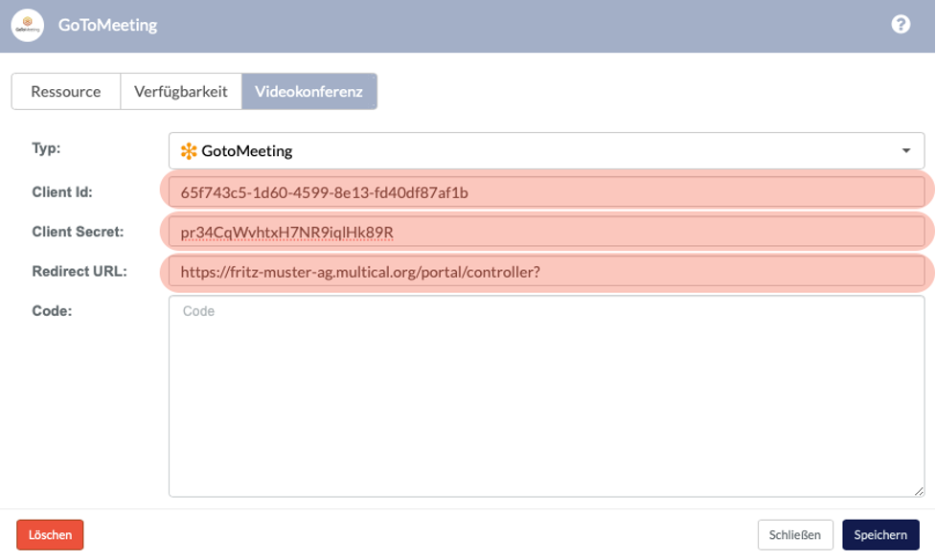Click the 'Client Secret:' label
Viewport: 936px width, 560px height.
click(78, 232)
